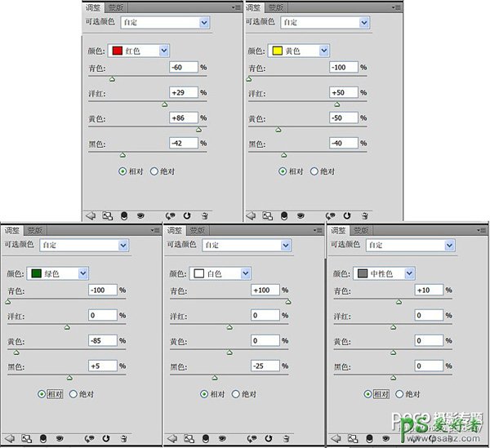The height and width of the screenshot is (448, 490).
Task: Toggle the eye visibility icon in the Red (红色) panel
Action: (x=140, y=215)
